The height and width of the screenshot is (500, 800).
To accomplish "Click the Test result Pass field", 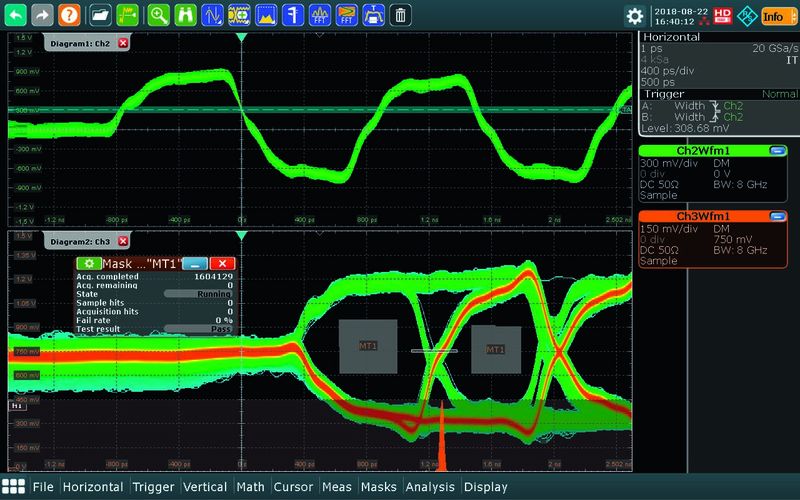I will pyautogui.click(x=198, y=329).
